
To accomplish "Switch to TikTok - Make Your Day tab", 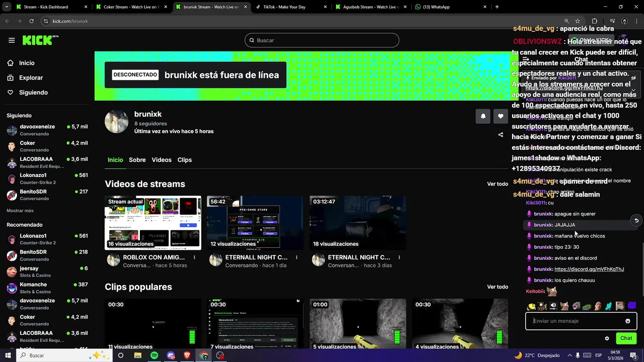I will click(x=291, y=7).
